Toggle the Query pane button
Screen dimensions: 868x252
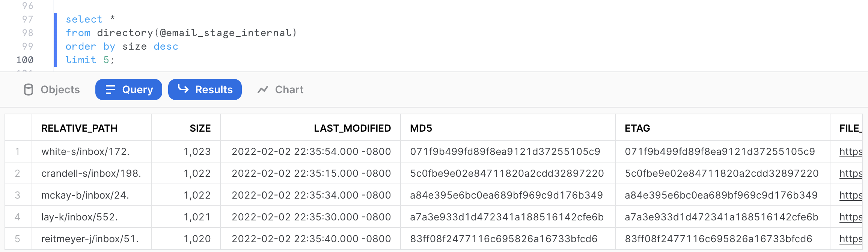[x=129, y=90]
